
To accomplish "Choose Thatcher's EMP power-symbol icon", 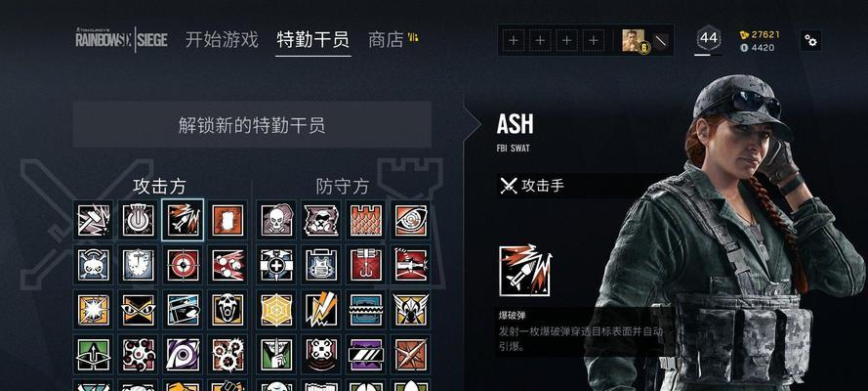I will (138, 220).
